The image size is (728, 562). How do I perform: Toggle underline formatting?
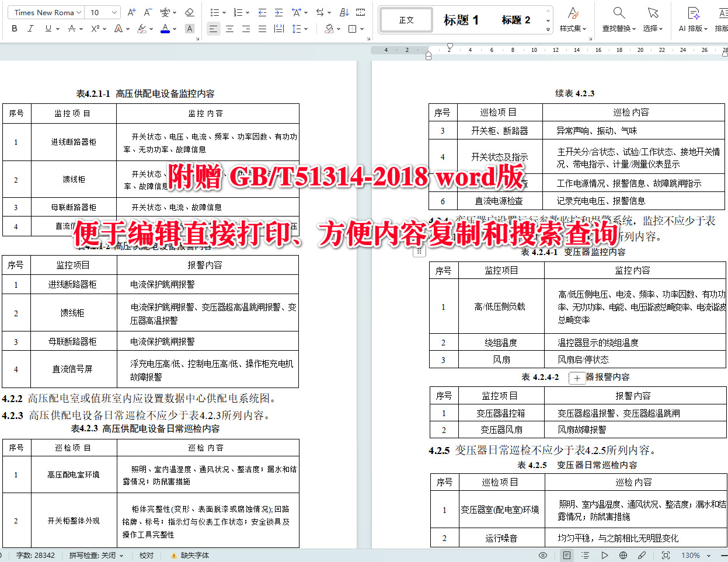[48, 29]
